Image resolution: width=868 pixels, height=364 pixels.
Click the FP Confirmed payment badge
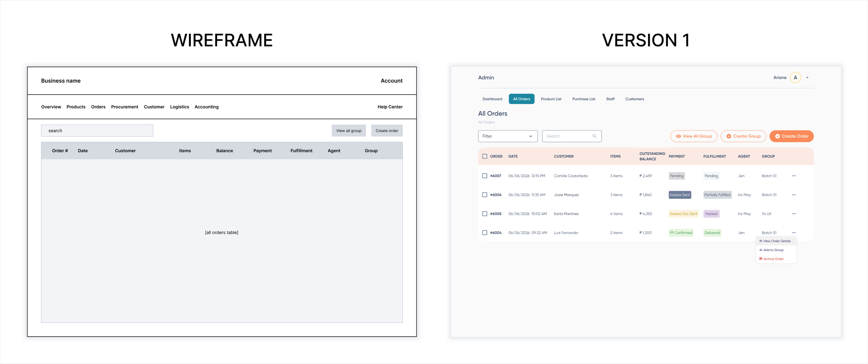681,233
